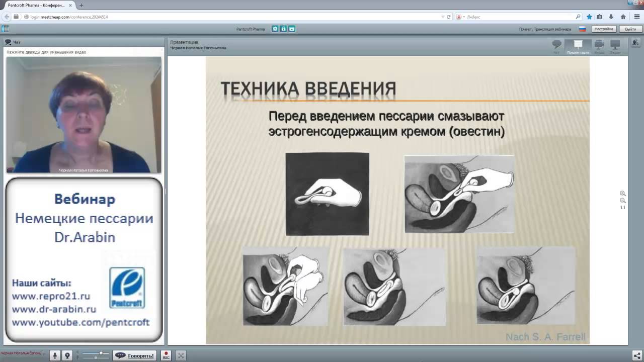Screen dimensions: 644x362
Task: Click the presenter webcam video
Action: click(84, 115)
